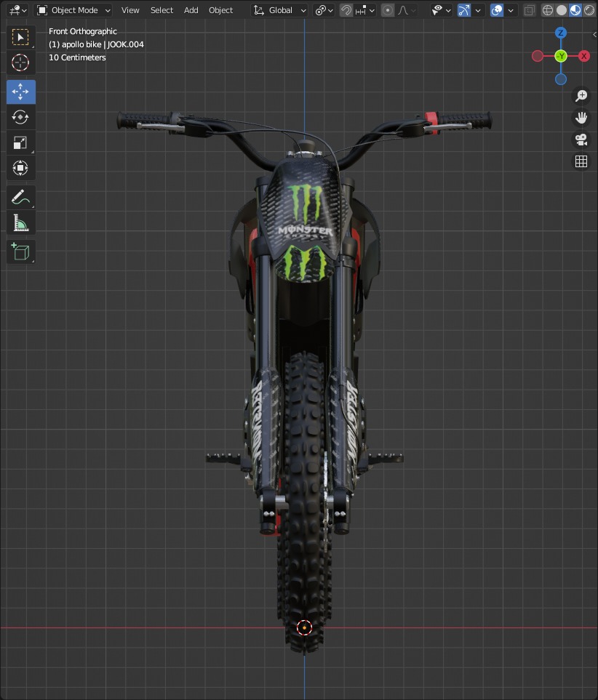Open the editor type dropdown
Image resolution: width=598 pixels, height=700 pixels.
[x=18, y=10]
